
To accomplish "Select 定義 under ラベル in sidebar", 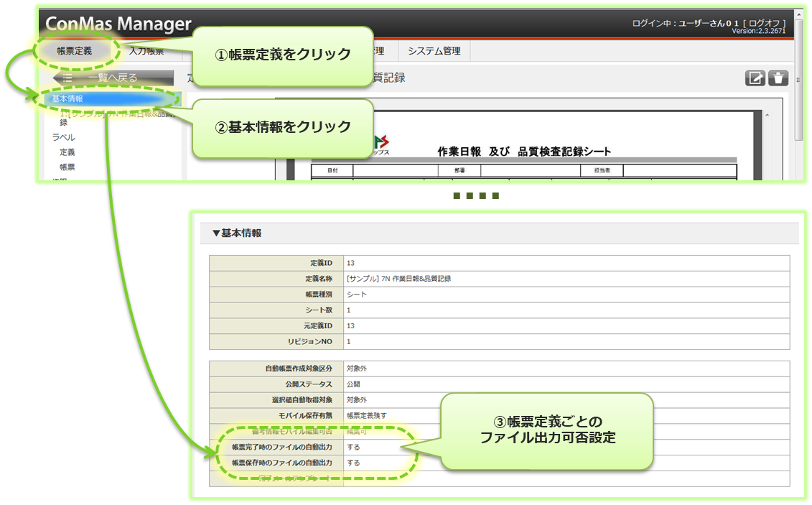I will click(x=67, y=152).
